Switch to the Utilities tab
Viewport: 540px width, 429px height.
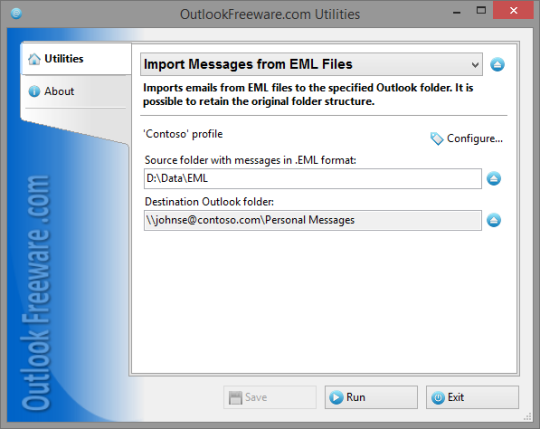click(x=76, y=59)
